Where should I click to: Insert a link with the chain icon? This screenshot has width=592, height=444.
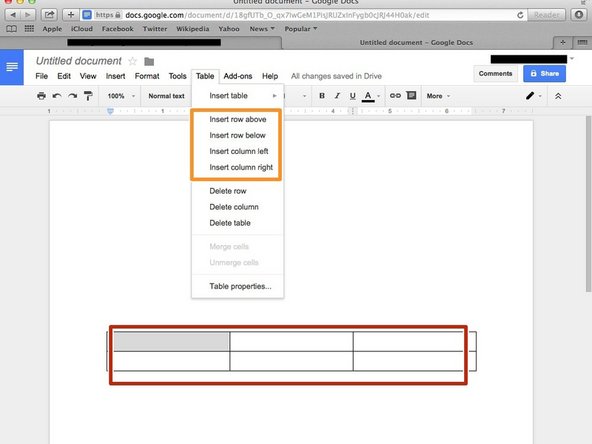click(395, 96)
